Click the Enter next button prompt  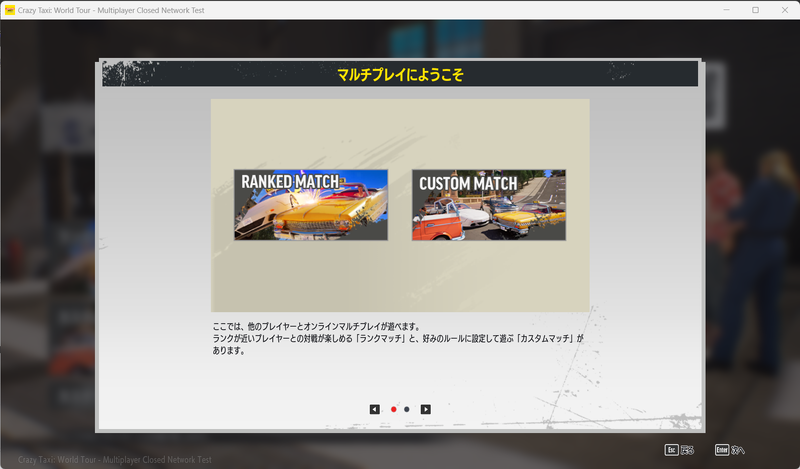point(730,450)
